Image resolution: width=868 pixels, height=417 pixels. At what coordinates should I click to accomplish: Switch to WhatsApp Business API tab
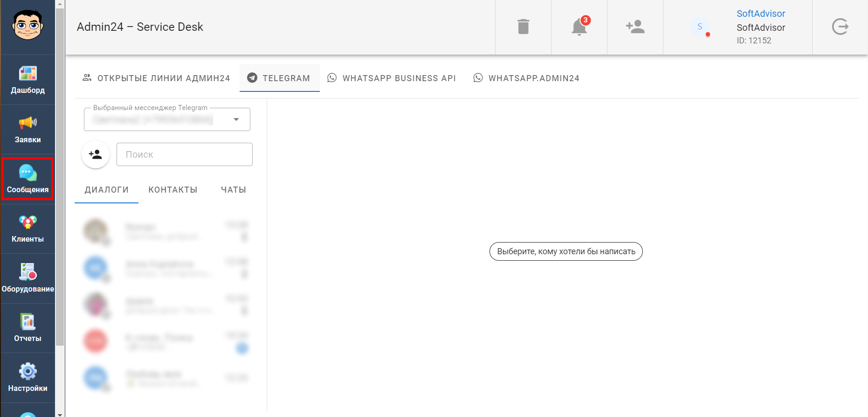click(x=392, y=78)
